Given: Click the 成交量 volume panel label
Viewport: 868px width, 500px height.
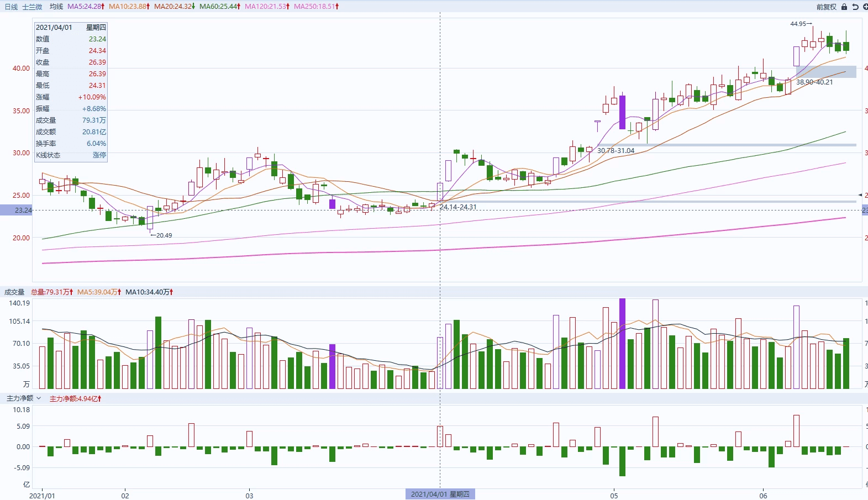Looking at the screenshot, I should tap(14, 292).
